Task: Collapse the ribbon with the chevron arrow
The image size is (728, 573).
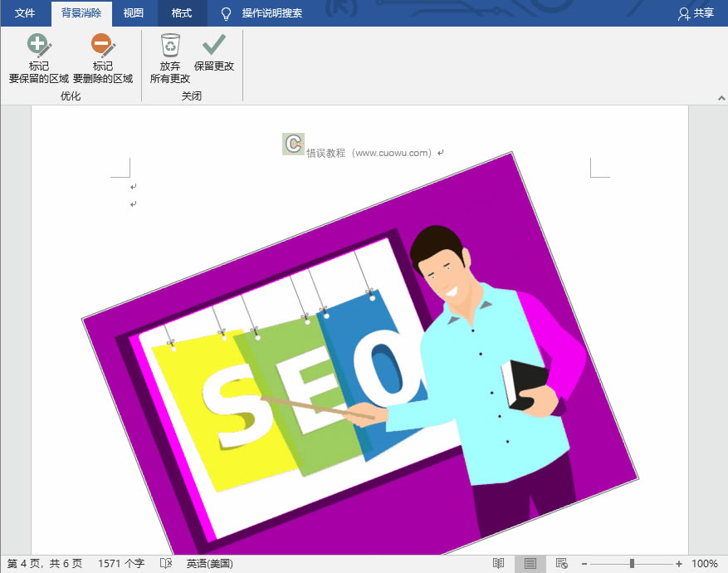Action: tap(721, 98)
